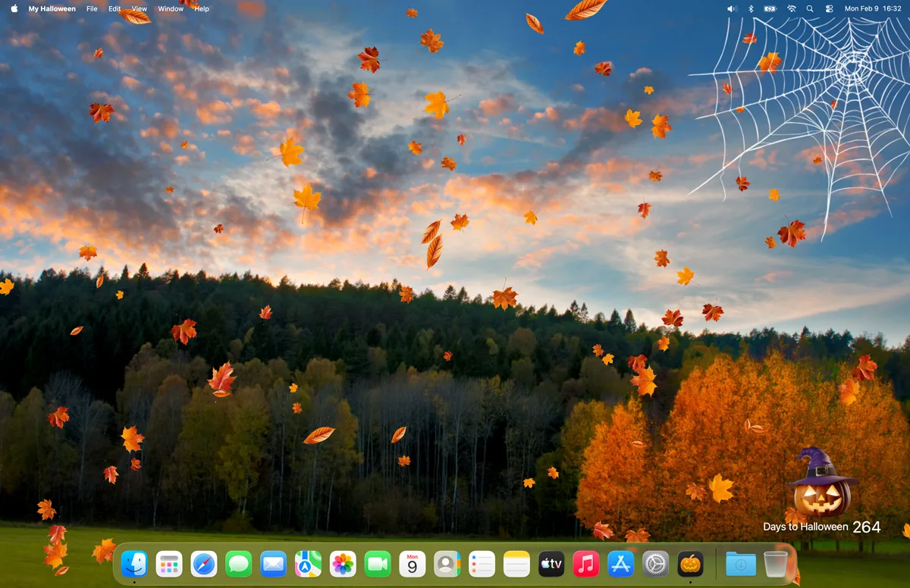910x588 pixels.
Task: Expand the My Halloween app menu
Action: 52,9
